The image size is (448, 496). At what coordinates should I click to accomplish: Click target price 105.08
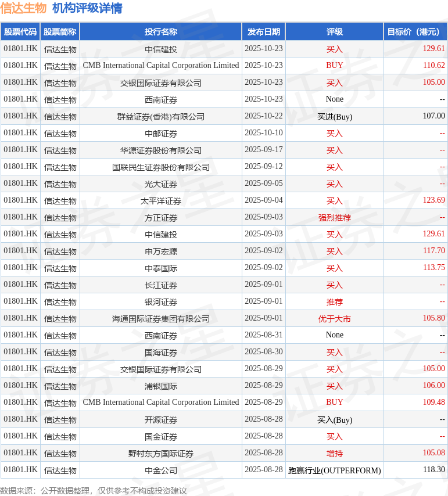pos(433,452)
